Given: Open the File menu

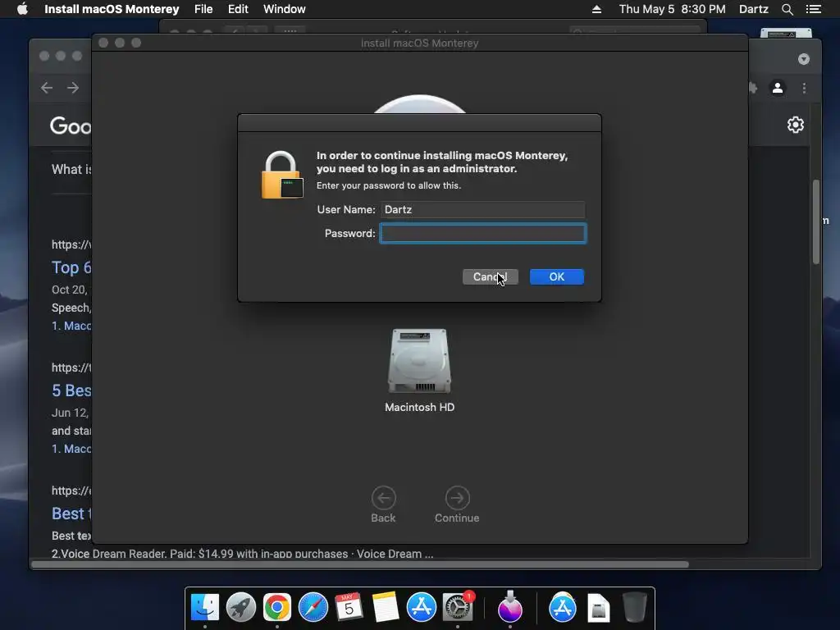Looking at the screenshot, I should pos(203,9).
